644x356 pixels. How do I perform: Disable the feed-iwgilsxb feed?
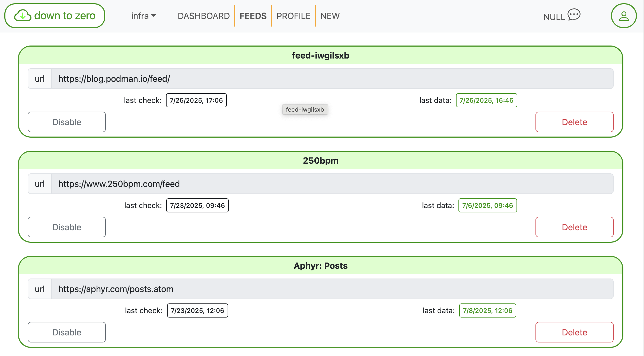67,122
